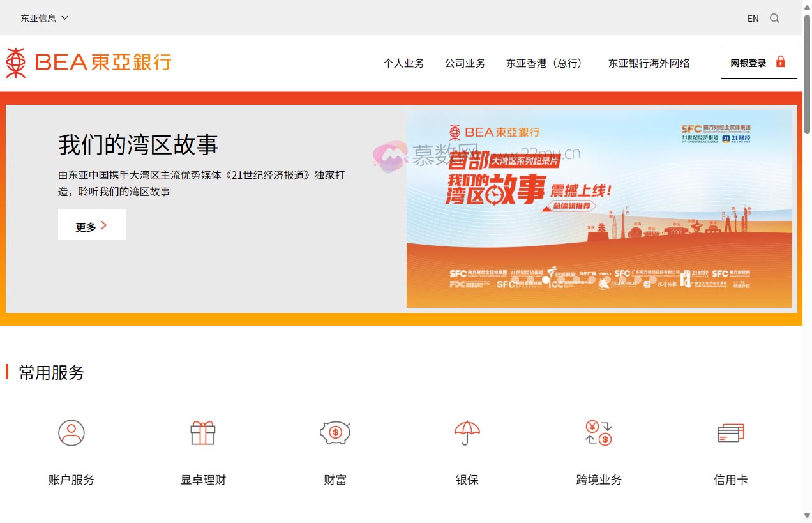Select the 显卓理财 gift icon
Screen dimensions: 812x523
203,432
